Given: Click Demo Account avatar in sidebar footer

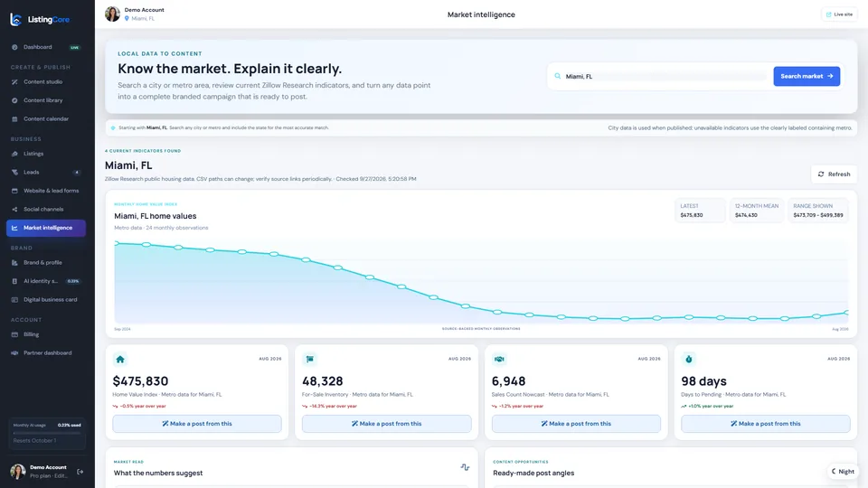Looking at the screenshot, I should coord(18,472).
